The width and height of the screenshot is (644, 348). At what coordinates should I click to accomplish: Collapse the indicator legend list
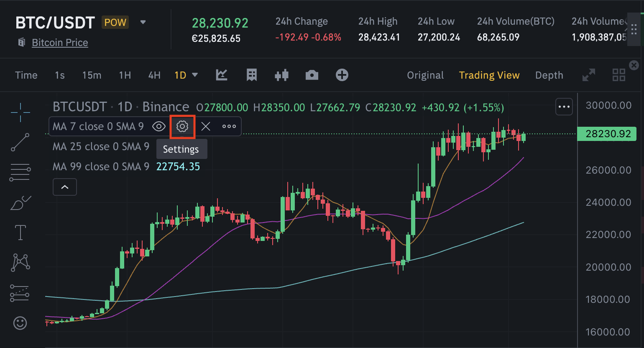coord(65,187)
